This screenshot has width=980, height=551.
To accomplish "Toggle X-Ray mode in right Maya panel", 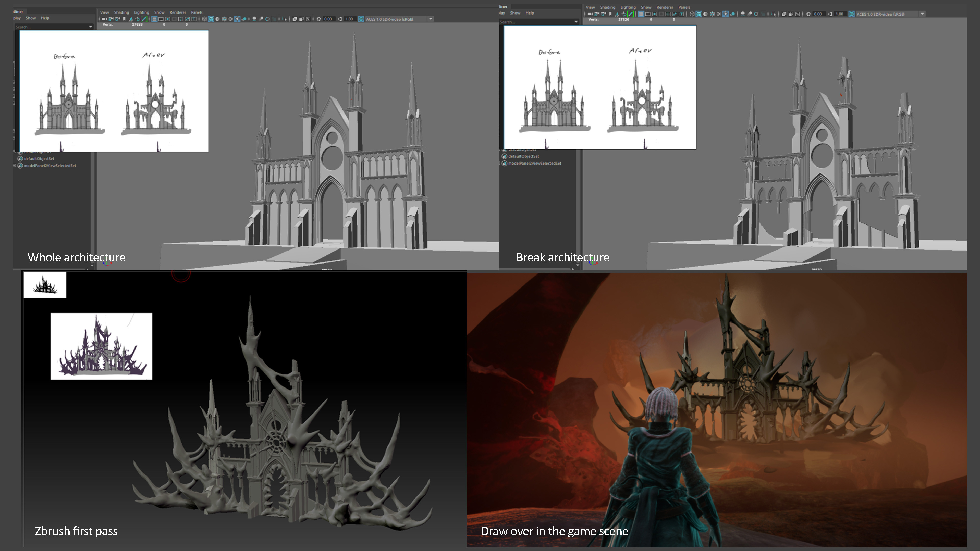I will coord(784,14).
